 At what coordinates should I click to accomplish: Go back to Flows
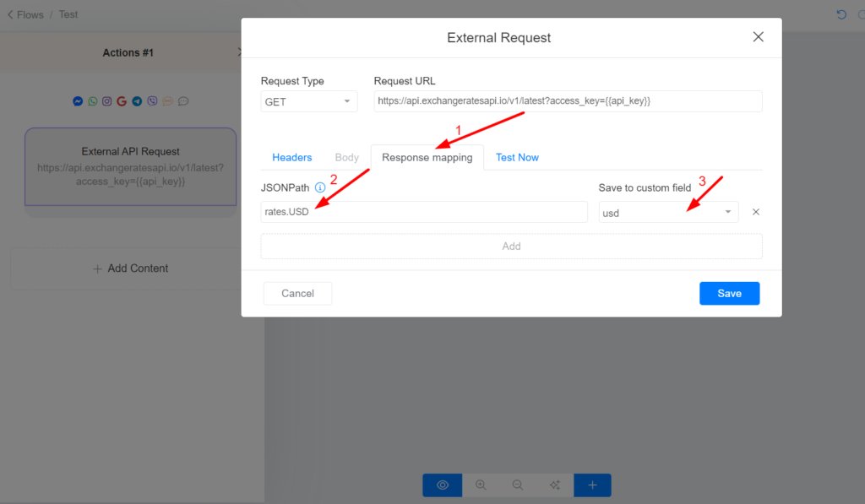click(x=25, y=15)
